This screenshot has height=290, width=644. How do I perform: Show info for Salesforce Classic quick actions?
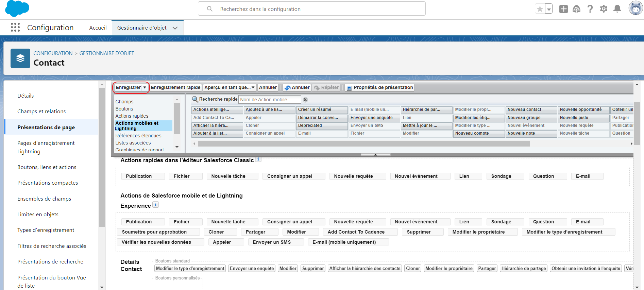[x=258, y=159]
